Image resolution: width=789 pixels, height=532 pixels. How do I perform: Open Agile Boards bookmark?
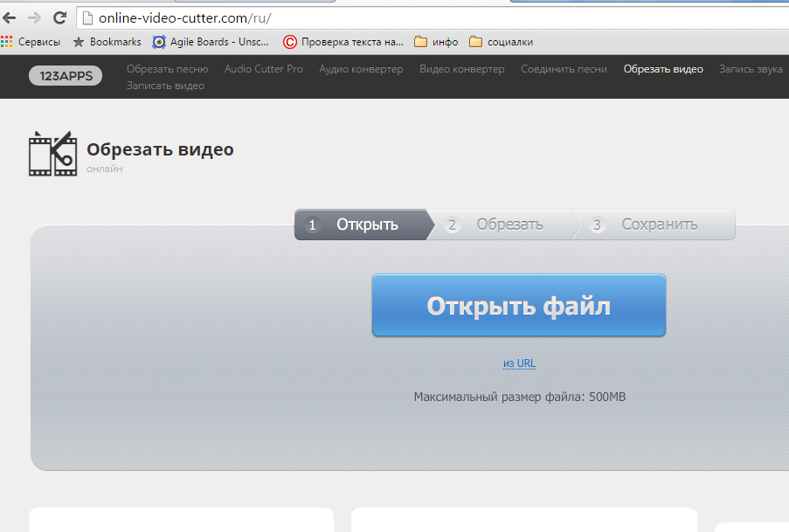[211, 42]
